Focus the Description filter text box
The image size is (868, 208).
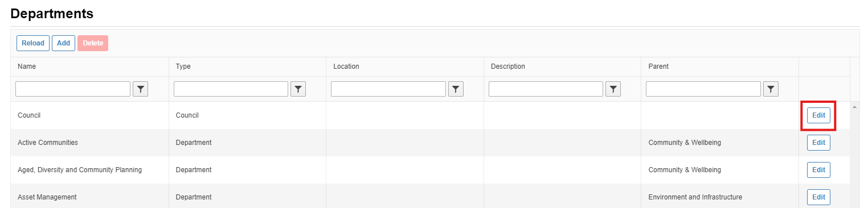[546, 89]
